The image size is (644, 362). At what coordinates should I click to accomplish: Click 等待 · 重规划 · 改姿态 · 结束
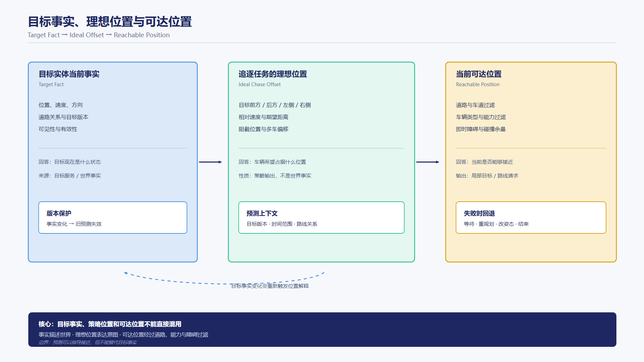[496, 224]
